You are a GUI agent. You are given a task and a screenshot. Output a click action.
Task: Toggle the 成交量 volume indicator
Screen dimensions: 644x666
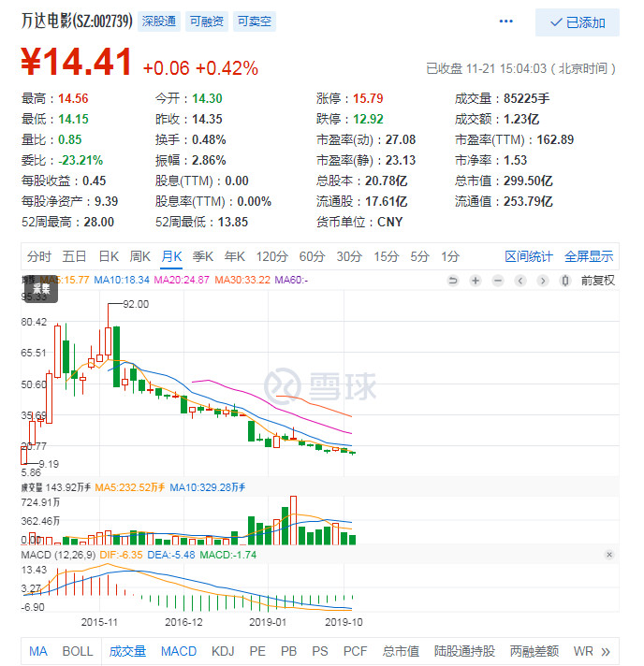(127, 651)
